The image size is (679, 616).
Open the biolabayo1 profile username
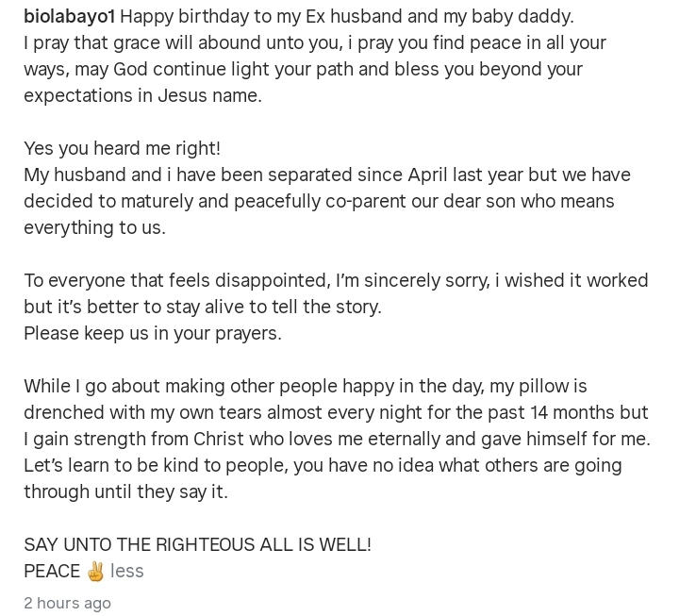pyautogui.click(x=69, y=16)
